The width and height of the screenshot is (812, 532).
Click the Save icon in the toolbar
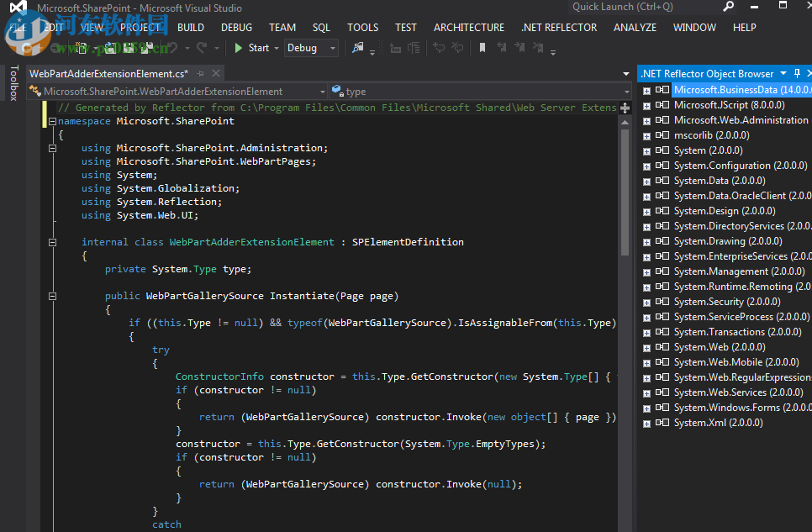(128, 48)
